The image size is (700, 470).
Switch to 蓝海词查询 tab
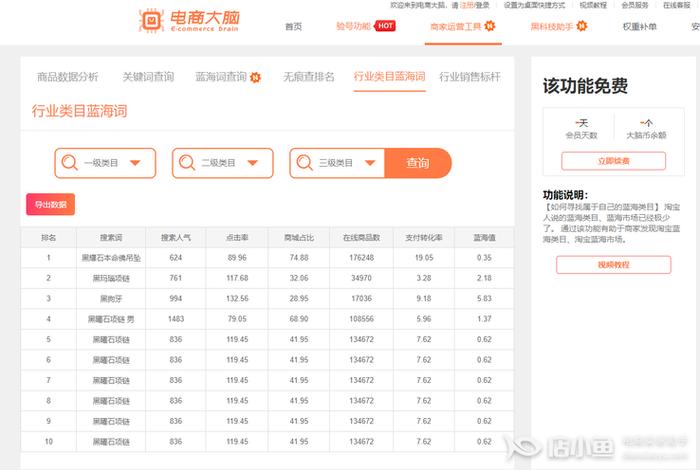coord(221,77)
